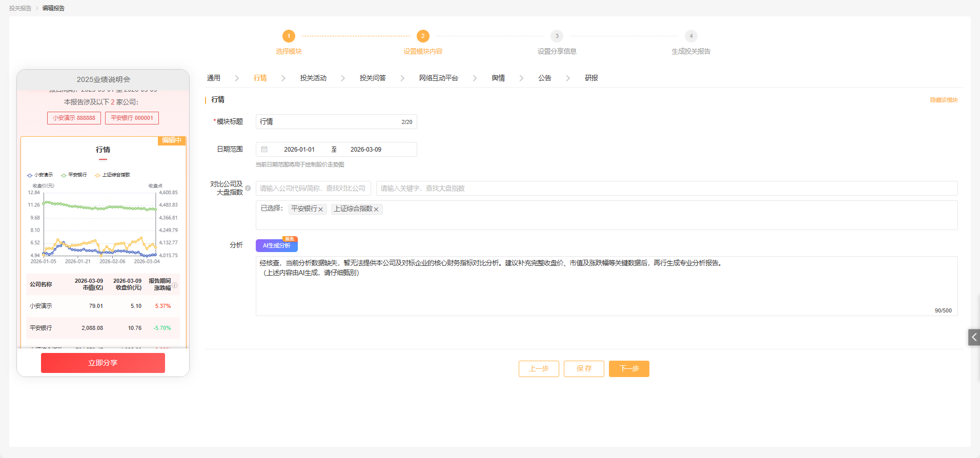Click the info icon beside 对比公司及大盘指数
Image resolution: width=980 pixels, height=458 pixels.
[248, 188]
